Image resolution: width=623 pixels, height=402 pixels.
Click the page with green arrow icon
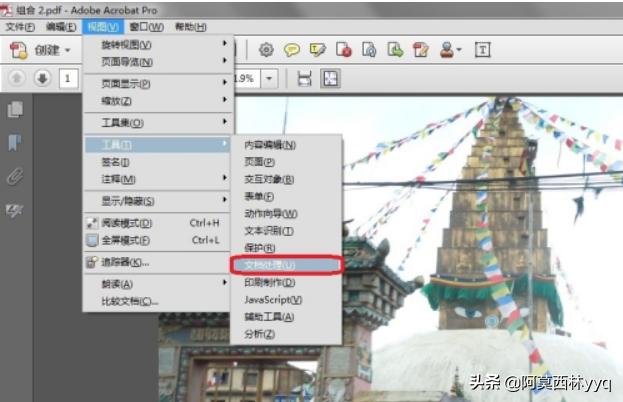tap(395, 50)
